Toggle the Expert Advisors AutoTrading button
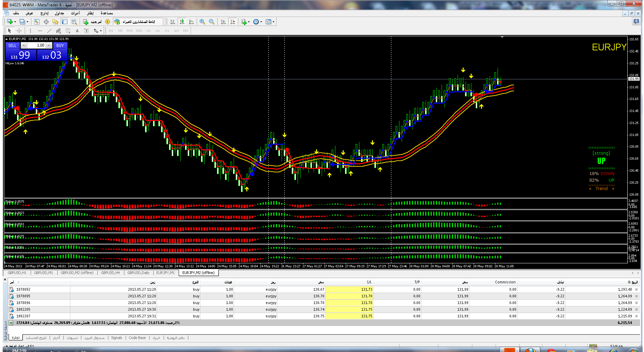The image size is (644, 352). [138, 22]
